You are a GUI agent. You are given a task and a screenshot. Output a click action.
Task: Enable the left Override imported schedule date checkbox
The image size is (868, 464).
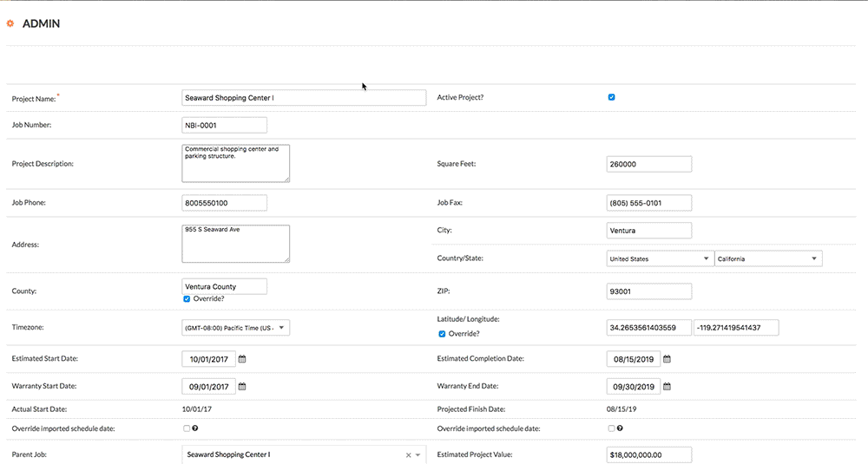coord(187,428)
